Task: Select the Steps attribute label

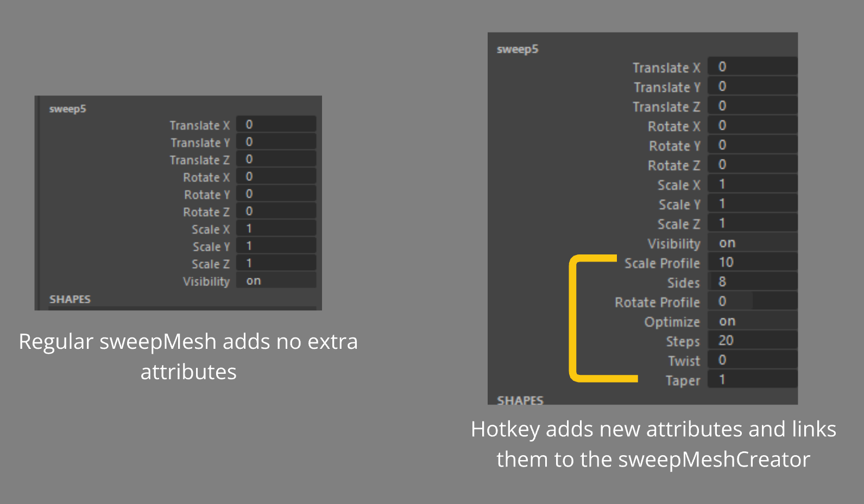Action: (x=683, y=341)
